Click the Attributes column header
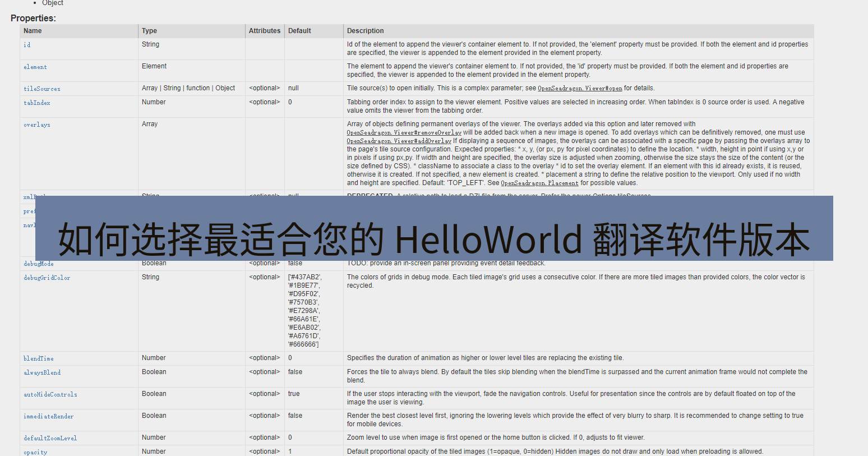Image resolution: width=868 pixels, height=456 pixels. point(265,31)
